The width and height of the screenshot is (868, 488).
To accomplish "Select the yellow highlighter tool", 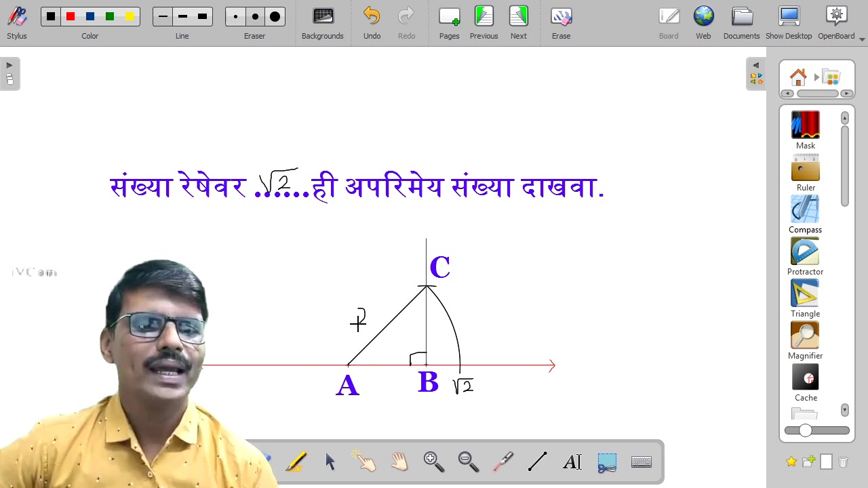I will tap(296, 462).
